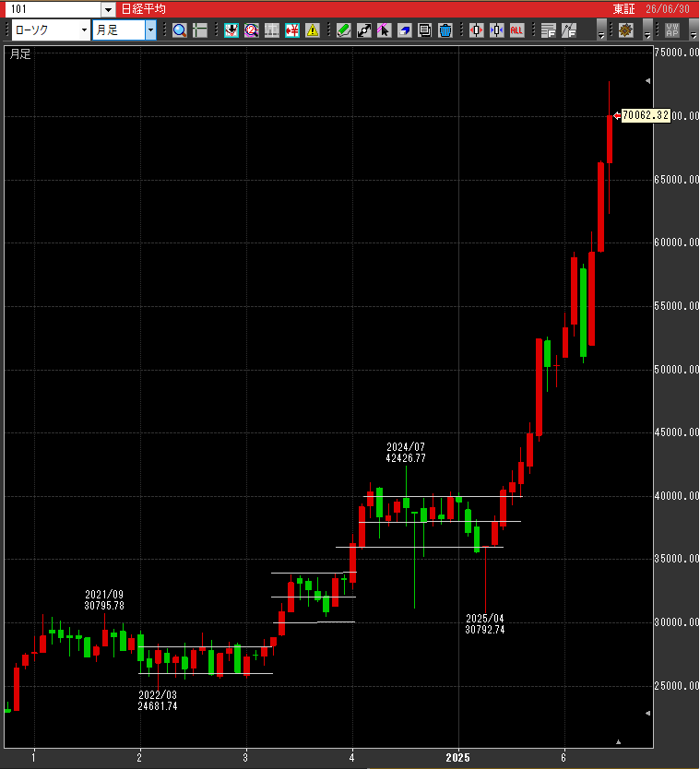Click toolbar overflow arrow before VWAP icon
The image size is (700, 769).
pos(647,30)
